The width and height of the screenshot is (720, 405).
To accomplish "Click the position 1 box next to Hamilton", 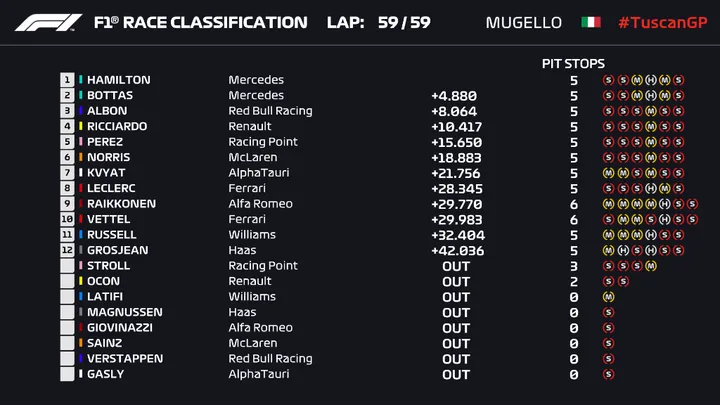I will tap(67, 80).
